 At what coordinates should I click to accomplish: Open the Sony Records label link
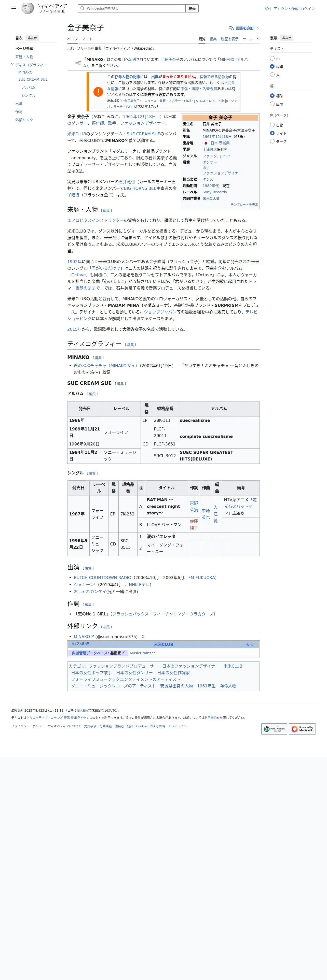[214, 192]
